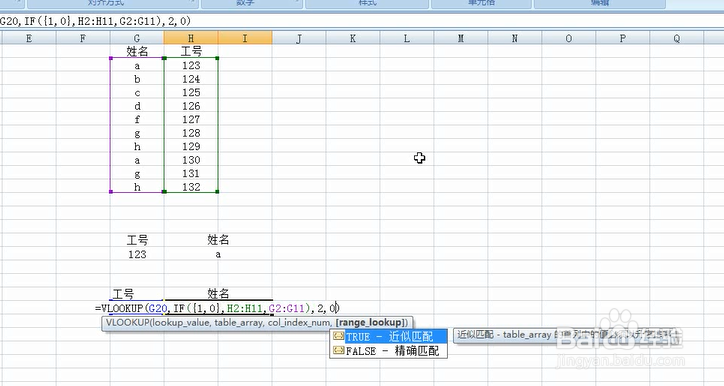The height and width of the screenshot is (386, 724).
Task: Select column I header
Action: [245, 38]
